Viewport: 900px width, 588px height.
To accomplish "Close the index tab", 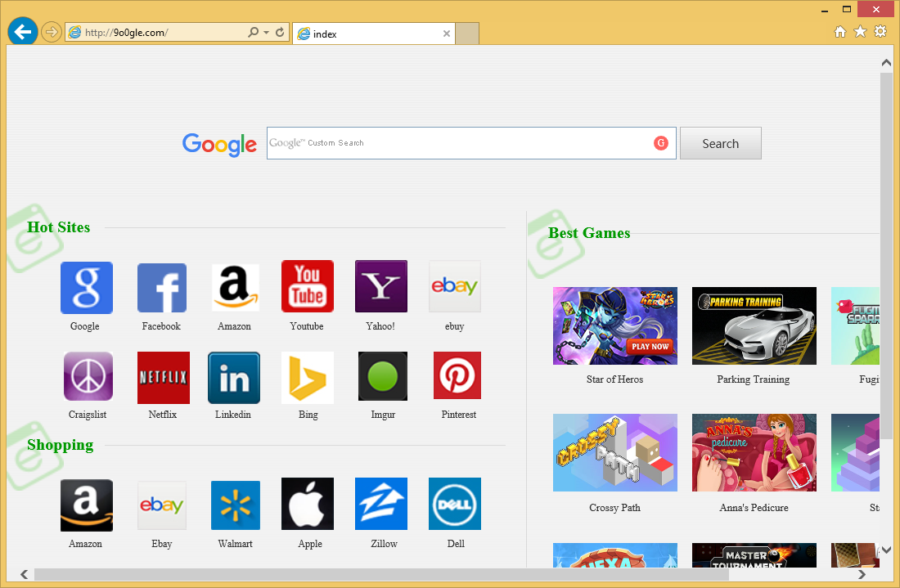I will 446,34.
